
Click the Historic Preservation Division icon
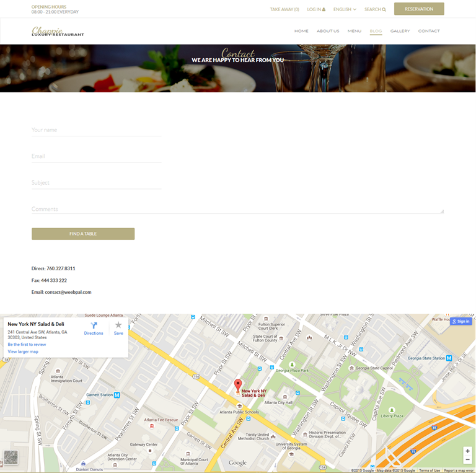(305, 435)
